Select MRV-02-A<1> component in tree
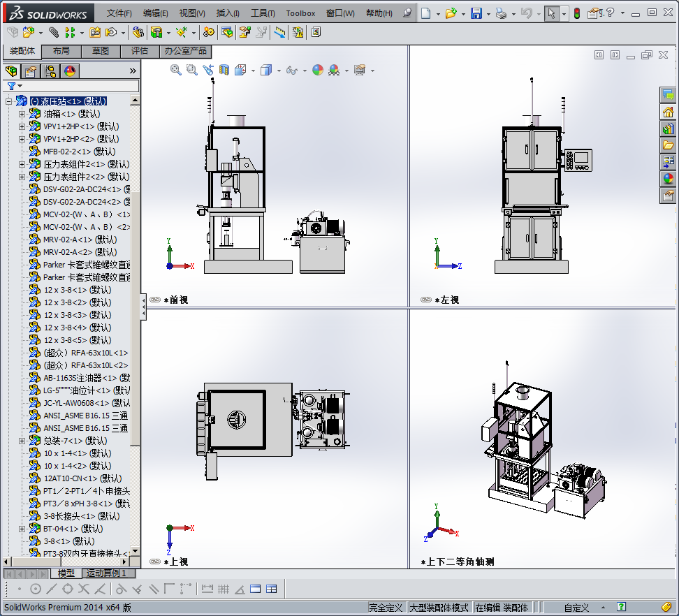The image size is (679, 616). click(80, 240)
